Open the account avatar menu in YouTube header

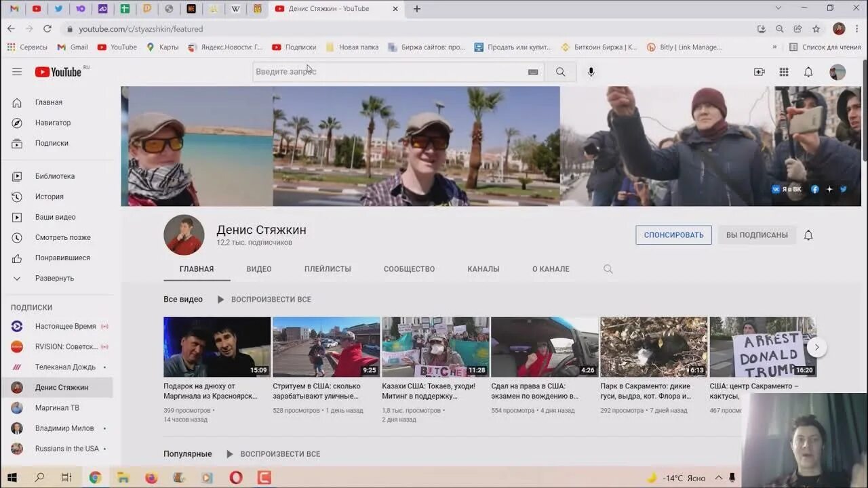coord(837,72)
